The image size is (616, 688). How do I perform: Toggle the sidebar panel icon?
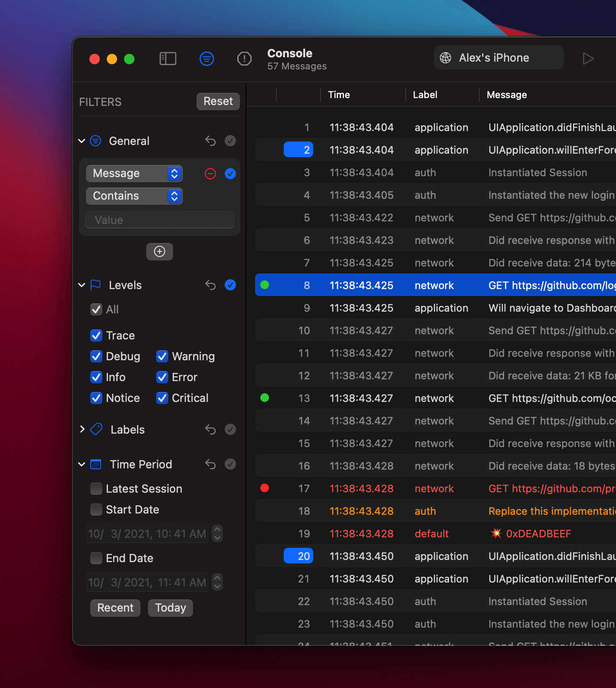pos(168,59)
